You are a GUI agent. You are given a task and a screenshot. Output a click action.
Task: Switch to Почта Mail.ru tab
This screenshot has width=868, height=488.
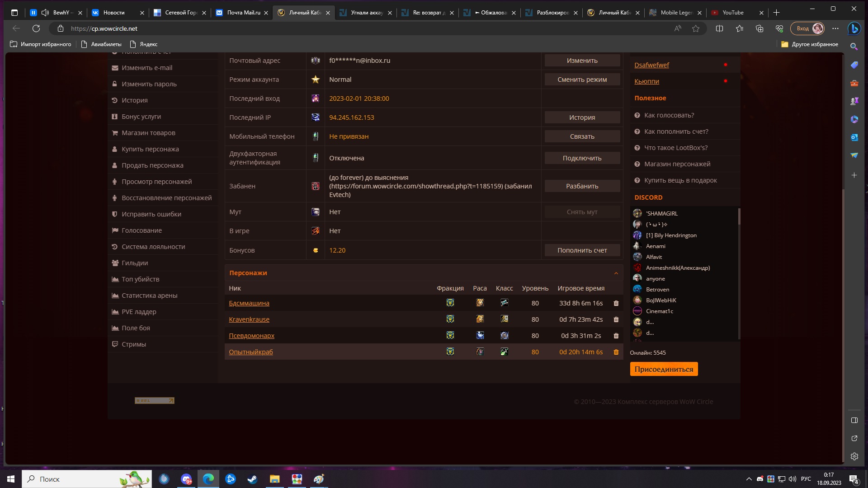tap(243, 13)
